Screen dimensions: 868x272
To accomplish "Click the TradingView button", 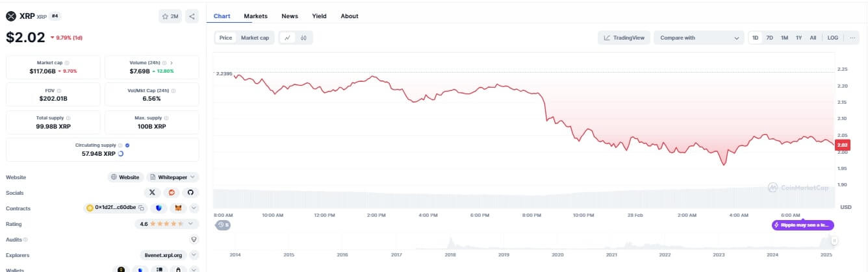I will click(624, 38).
